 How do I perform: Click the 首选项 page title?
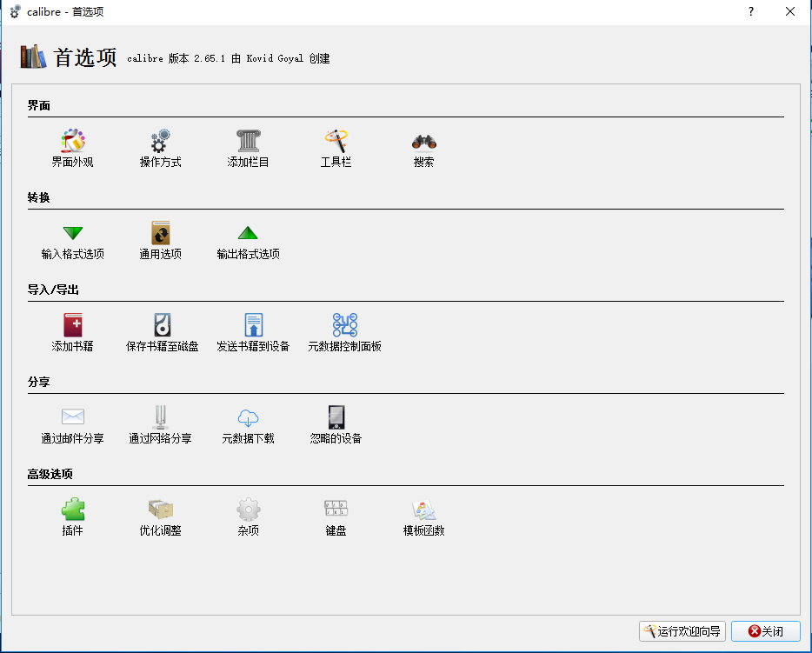85,57
